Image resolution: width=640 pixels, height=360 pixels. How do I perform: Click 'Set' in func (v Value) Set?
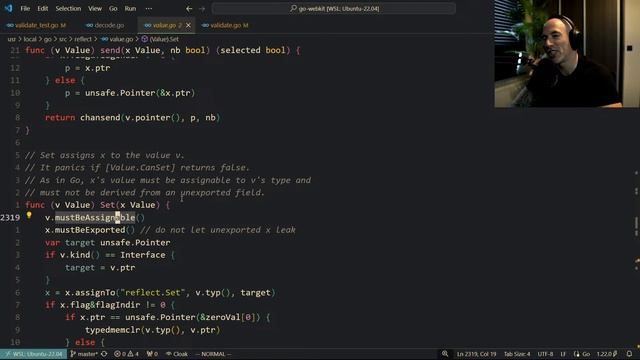107,205
